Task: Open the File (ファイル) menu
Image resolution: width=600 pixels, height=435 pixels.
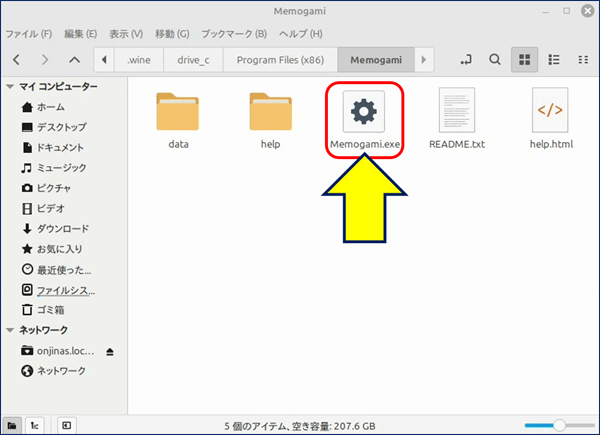Action: coord(29,34)
